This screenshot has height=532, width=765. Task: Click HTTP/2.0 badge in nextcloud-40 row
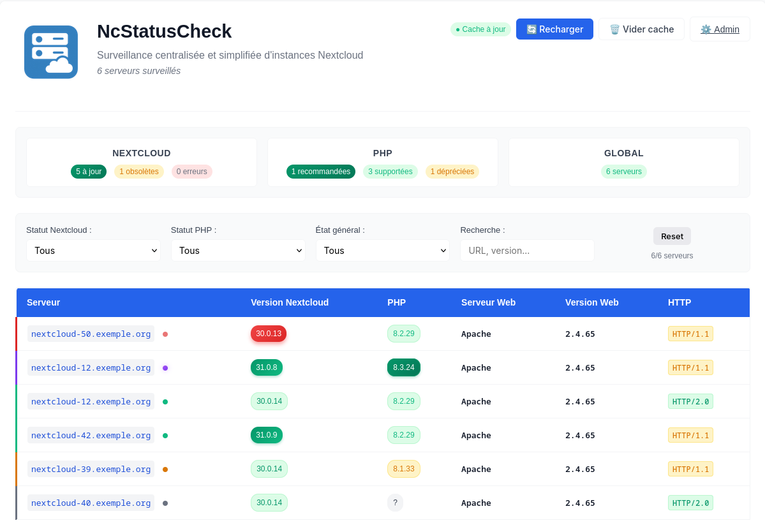coord(690,503)
